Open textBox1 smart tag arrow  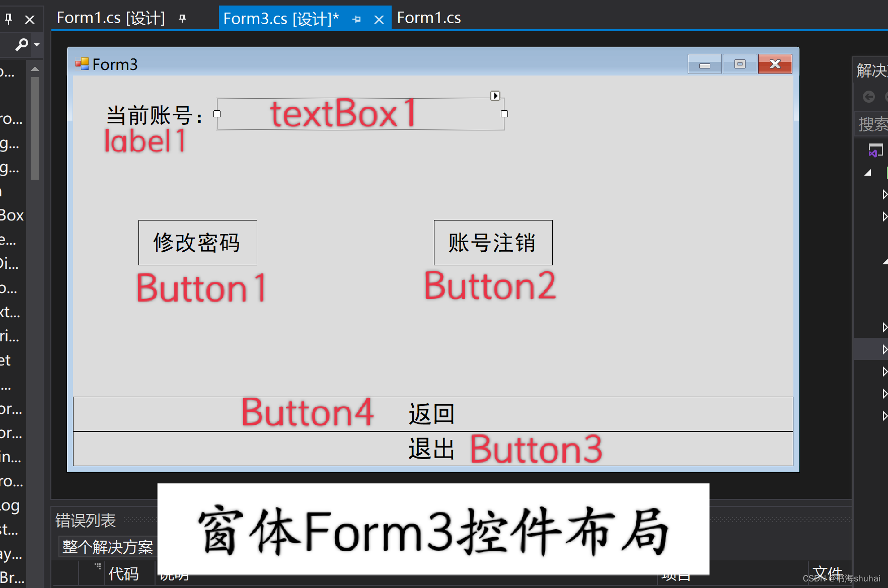click(x=495, y=95)
